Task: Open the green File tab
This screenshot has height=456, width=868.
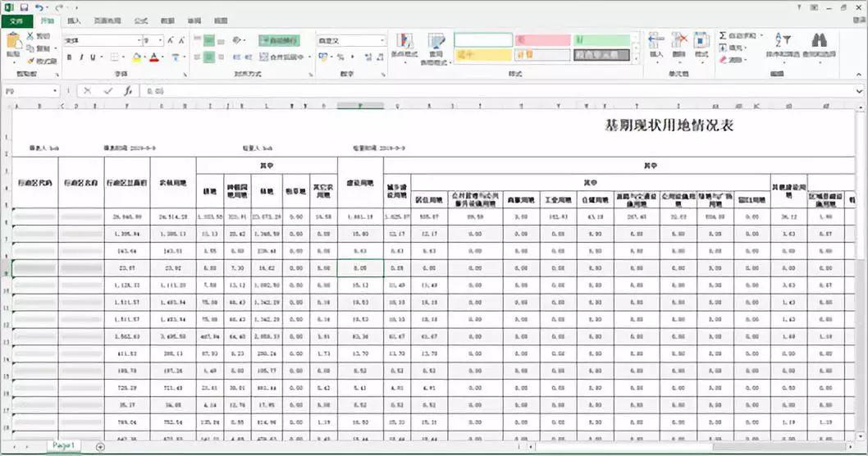Action: click(16, 21)
